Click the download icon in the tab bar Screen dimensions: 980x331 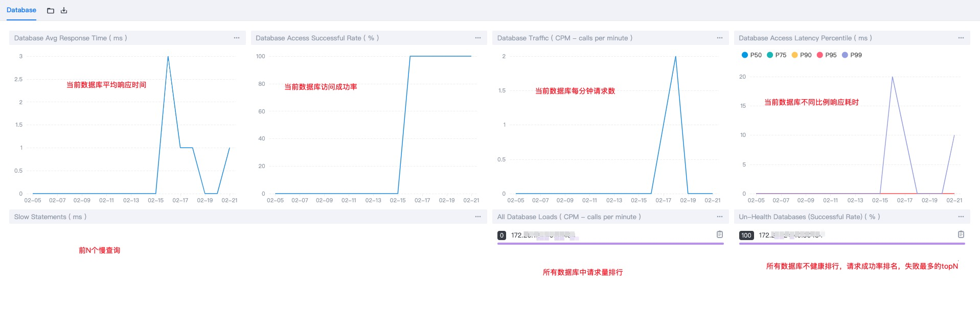[64, 10]
